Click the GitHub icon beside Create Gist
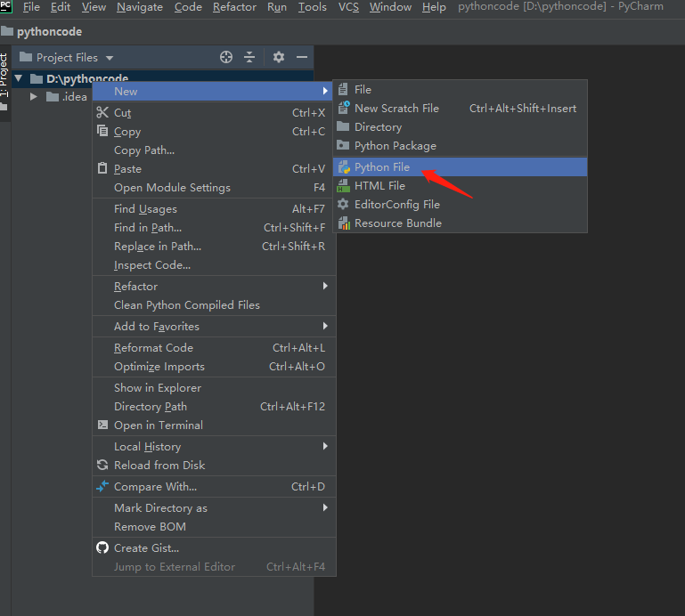 pyautogui.click(x=102, y=547)
